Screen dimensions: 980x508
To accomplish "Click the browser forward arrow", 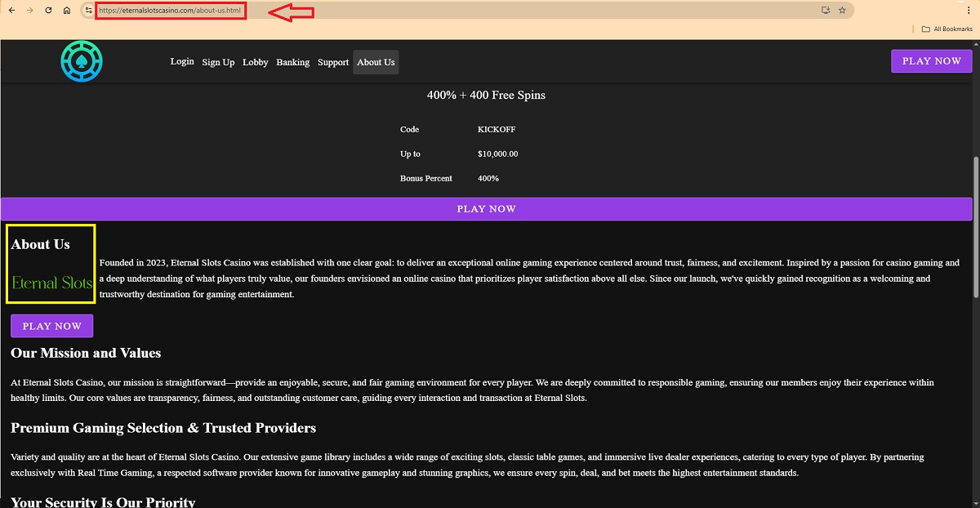I will point(29,10).
